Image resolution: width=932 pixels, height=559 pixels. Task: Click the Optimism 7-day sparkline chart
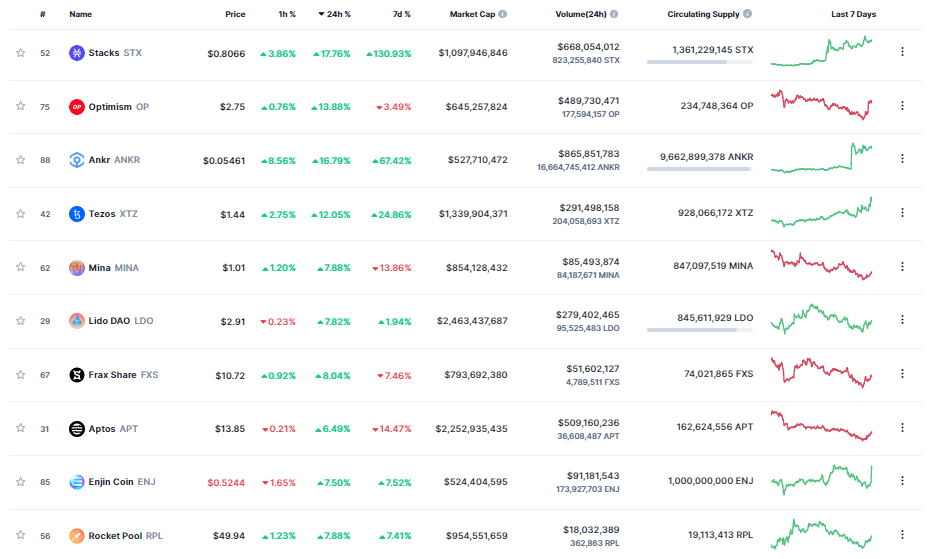(822, 105)
